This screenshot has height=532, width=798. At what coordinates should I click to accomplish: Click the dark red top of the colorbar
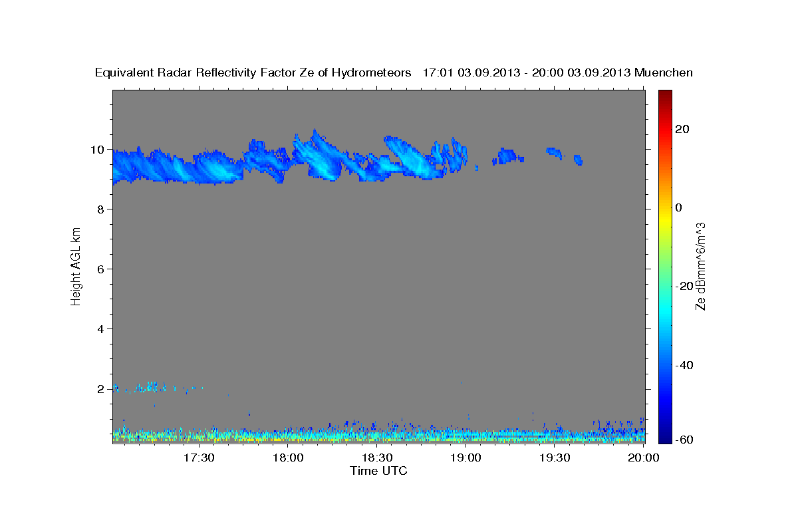pos(664,94)
